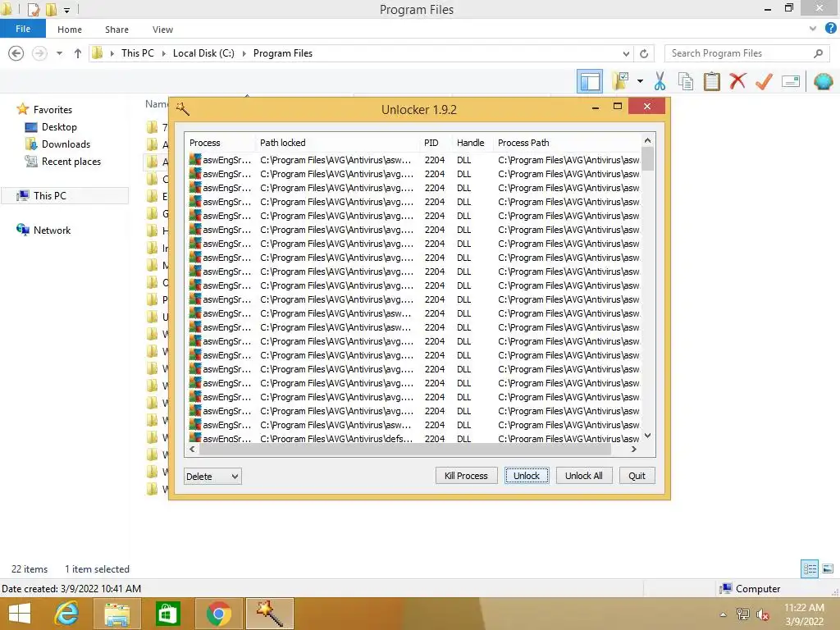
Task: Open recent locations dropdown arrow
Action: (59, 53)
